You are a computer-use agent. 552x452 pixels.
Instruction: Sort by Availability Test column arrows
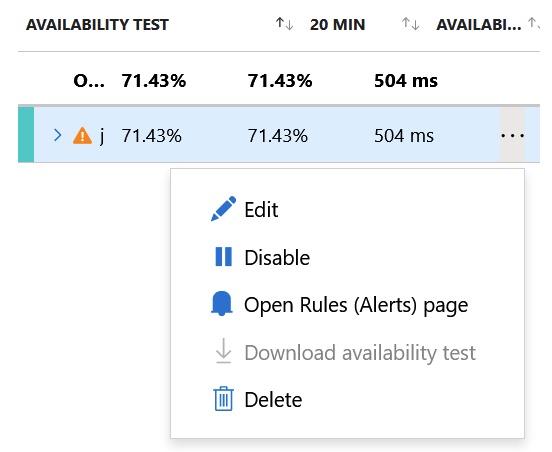tap(284, 24)
